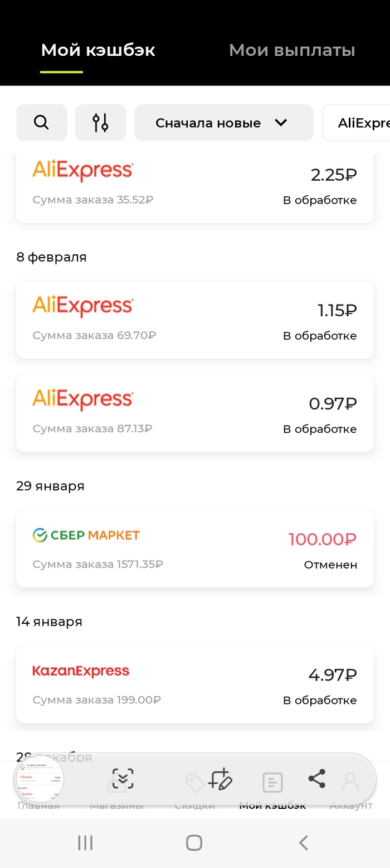
Task: Expand the Сначала новые sort dropdown
Action: [x=223, y=123]
